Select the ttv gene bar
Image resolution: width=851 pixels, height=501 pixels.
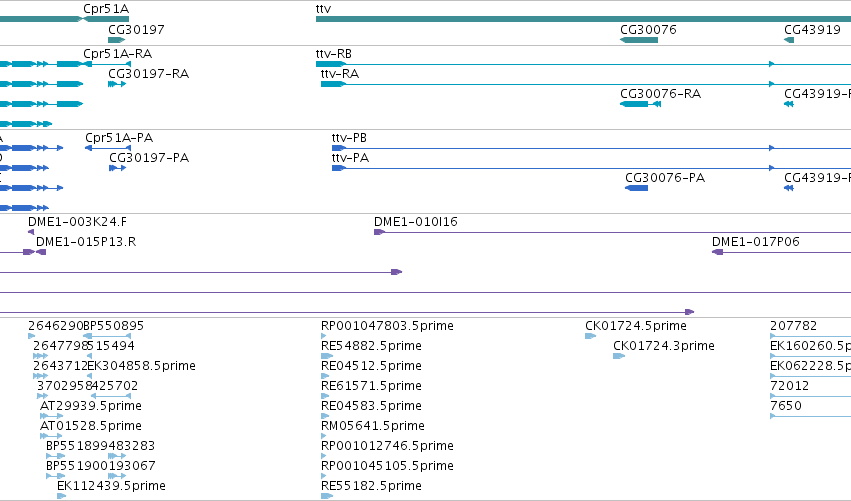pyautogui.click(x=583, y=19)
